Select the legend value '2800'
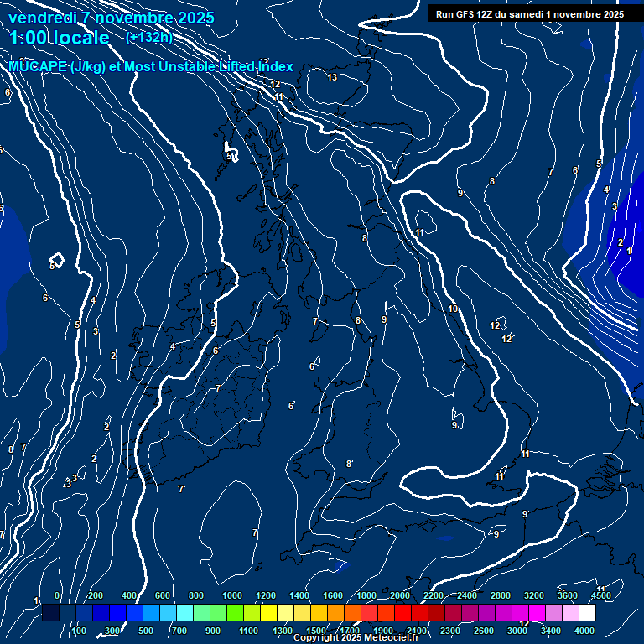This screenshot has width=644, height=644. coord(501,595)
